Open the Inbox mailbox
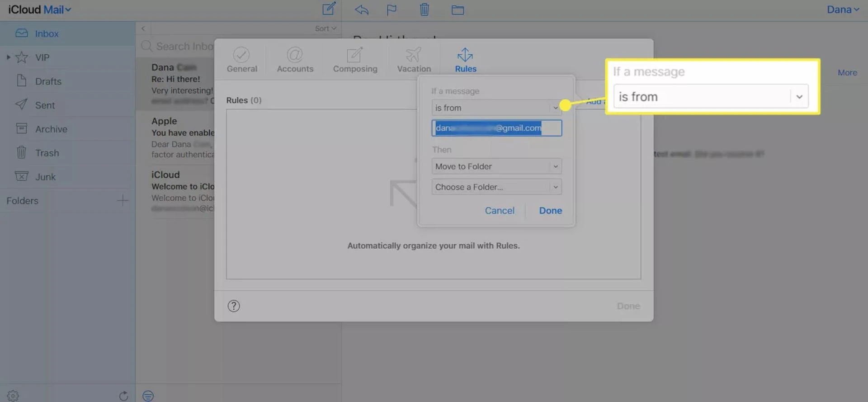The image size is (868, 402). [67, 33]
